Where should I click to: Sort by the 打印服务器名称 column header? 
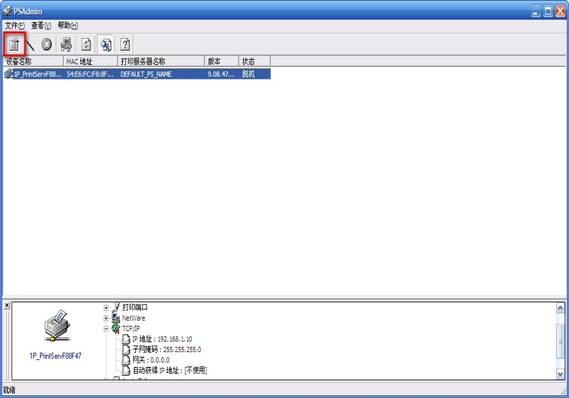coord(161,61)
